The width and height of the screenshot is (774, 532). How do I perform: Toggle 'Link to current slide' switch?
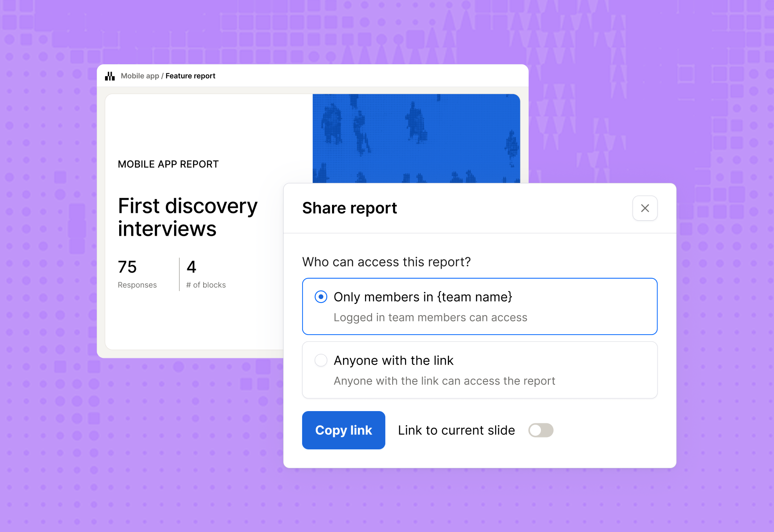click(x=540, y=430)
